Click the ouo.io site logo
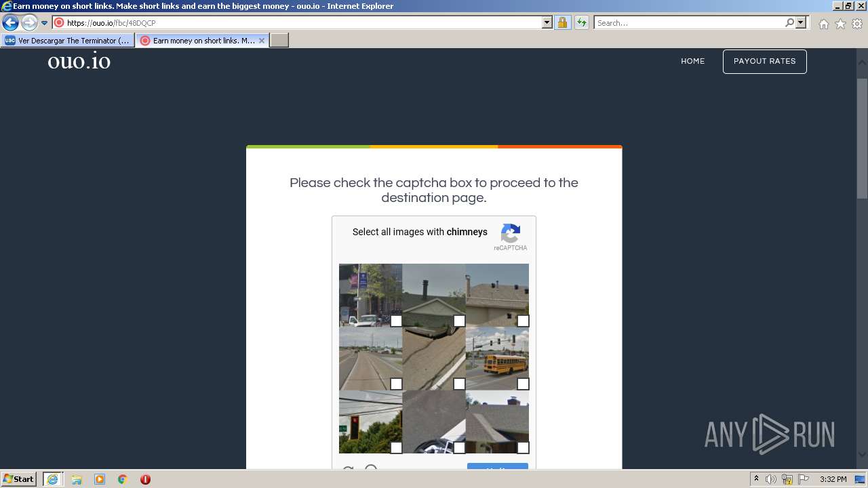 click(x=79, y=61)
